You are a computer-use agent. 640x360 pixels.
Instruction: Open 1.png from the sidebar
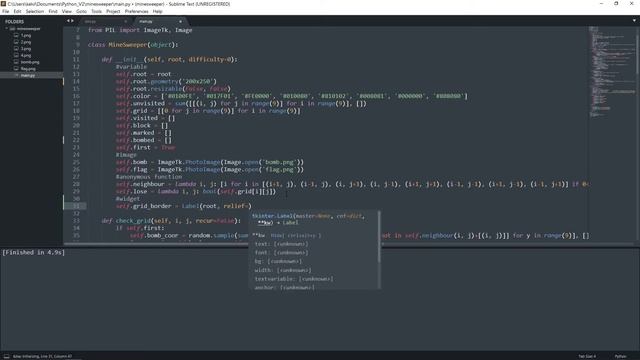point(26,36)
